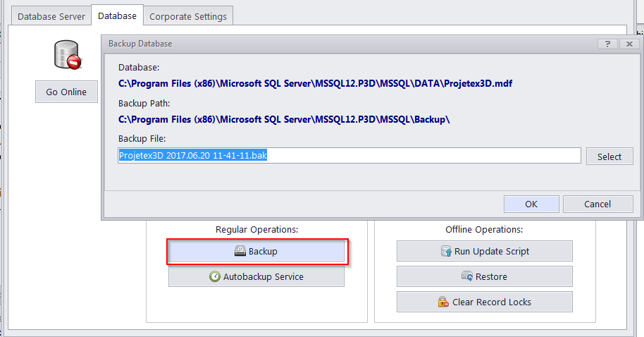Screen dimensions: 644x337
Task: Click the Run Update Script icon
Action: tap(447, 251)
